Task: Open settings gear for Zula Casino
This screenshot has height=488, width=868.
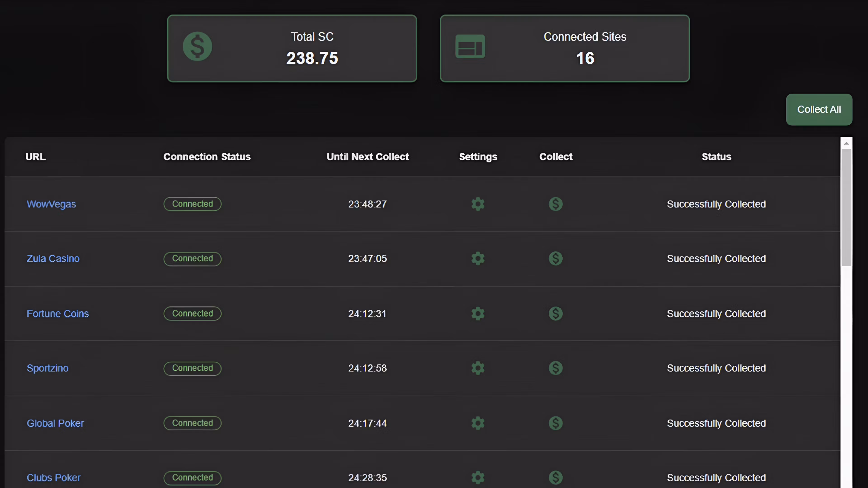Action: click(477, 259)
